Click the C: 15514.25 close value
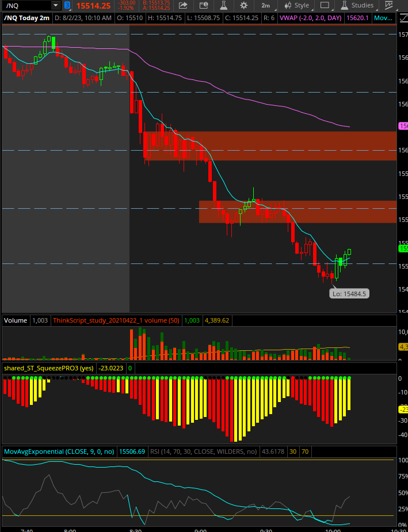Image resolution: width=408 pixels, height=532 pixels. click(243, 18)
